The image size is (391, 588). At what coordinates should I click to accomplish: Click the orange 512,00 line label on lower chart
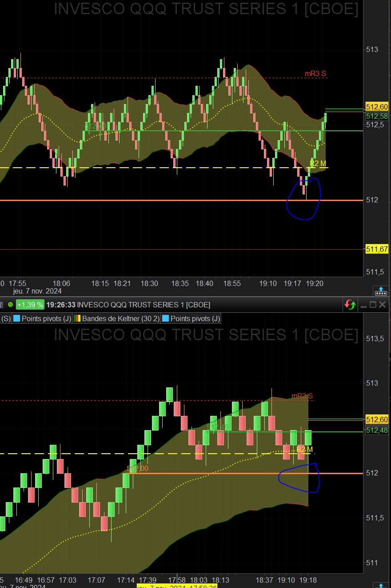coord(138,468)
